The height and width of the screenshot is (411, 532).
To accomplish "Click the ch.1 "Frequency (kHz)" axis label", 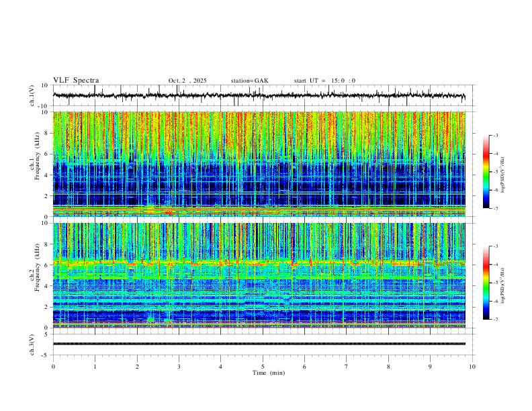I will [x=38, y=156].
